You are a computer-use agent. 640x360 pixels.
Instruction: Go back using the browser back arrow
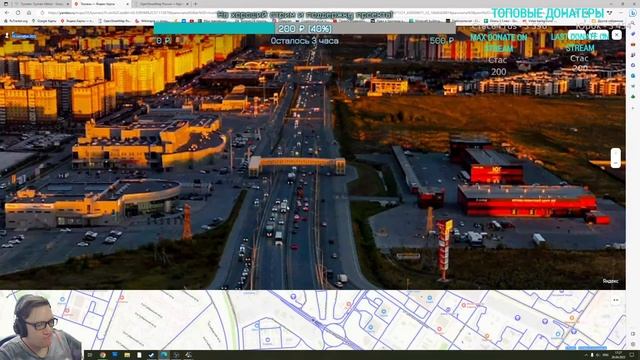click(7, 13)
